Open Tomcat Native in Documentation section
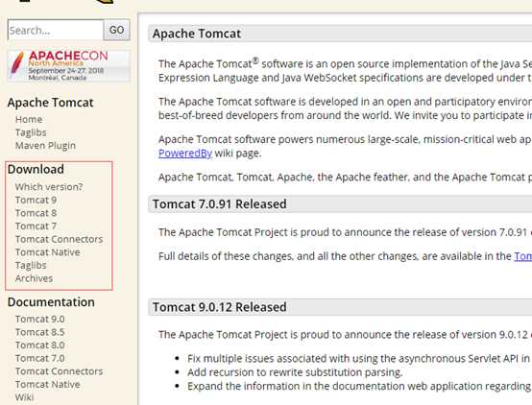 pyautogui.click(x=47, y=385)
